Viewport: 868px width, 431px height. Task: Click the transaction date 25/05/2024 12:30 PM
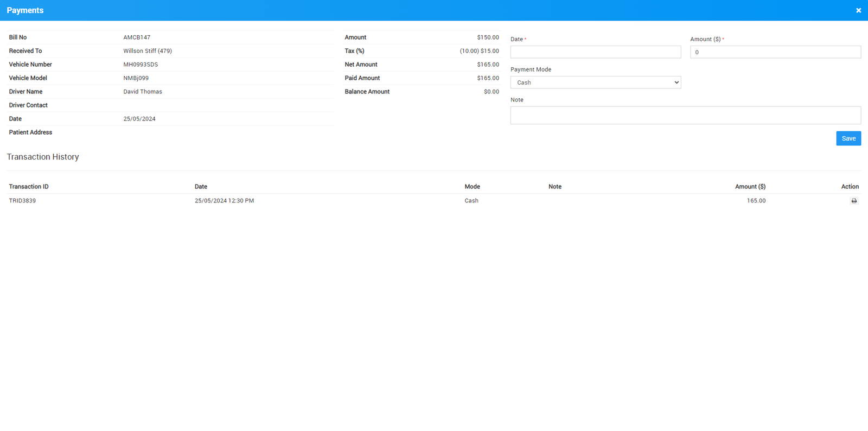224,201
